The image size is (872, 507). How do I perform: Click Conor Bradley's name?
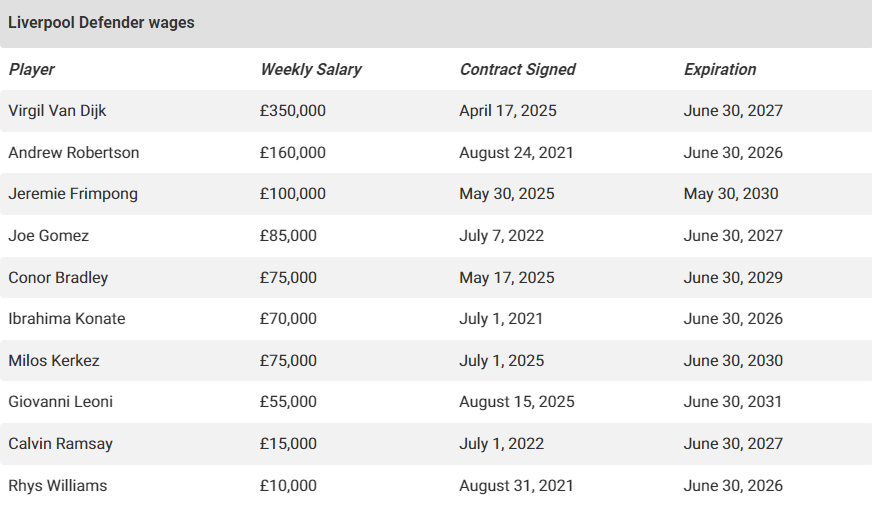[58, 278]
